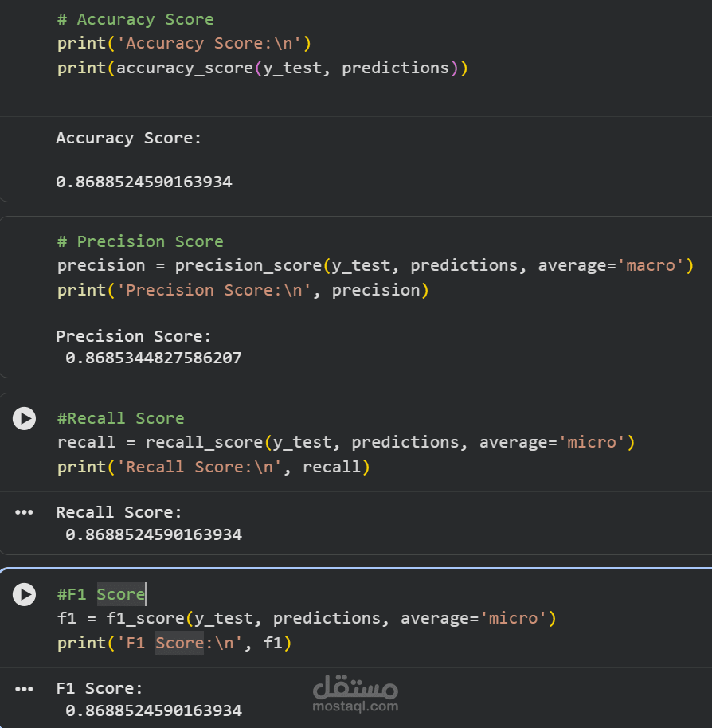Place cursor in the precision_score assignment line
The height and width of the screenshot is (728, 712).
tap(375, 265)
